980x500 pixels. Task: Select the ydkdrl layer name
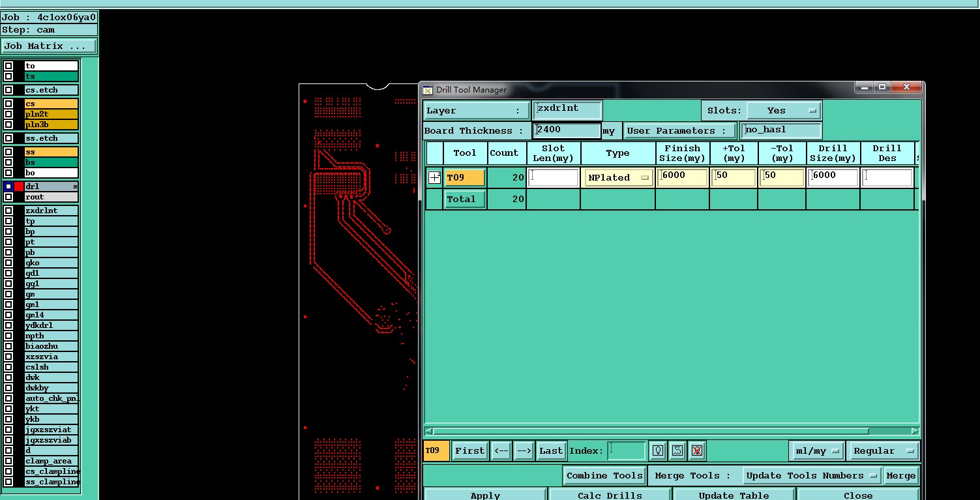[52, 325]
